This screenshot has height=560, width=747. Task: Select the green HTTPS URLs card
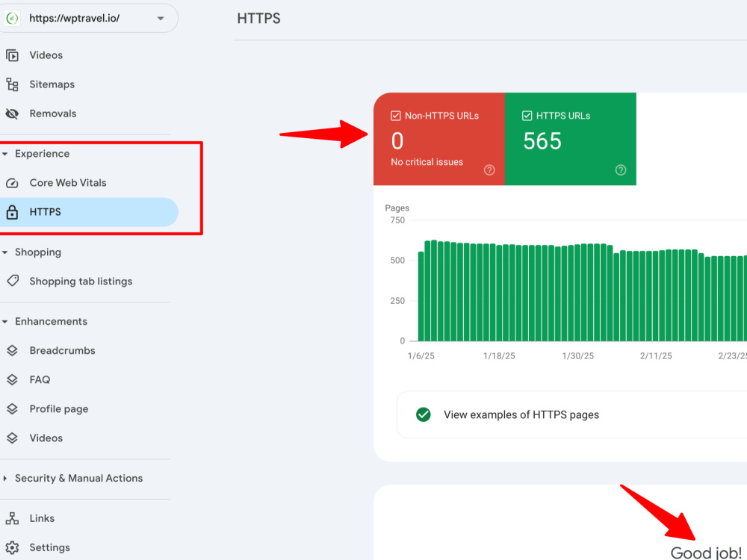[x=570, y=139]
